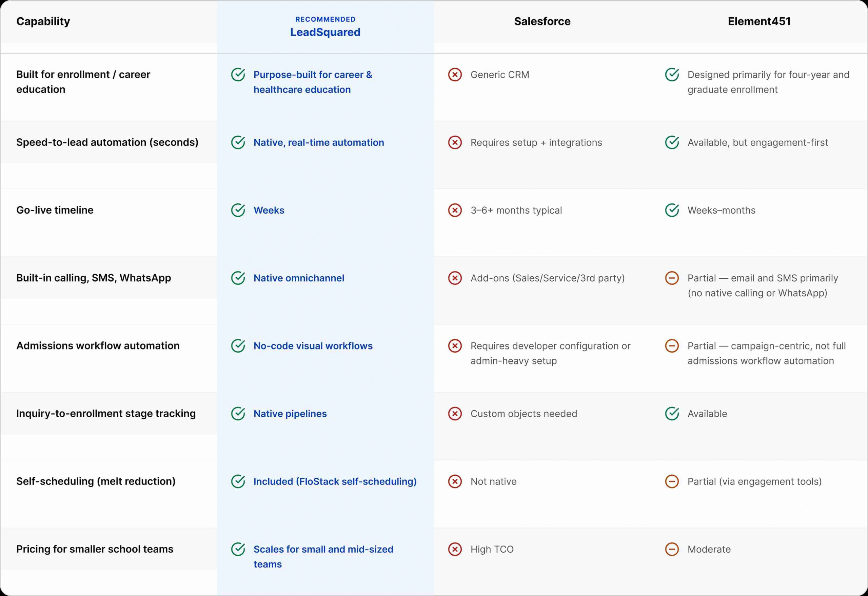Click the LeadSquared 'Weeks' cell text
The height and width of the screenshot is (596, 868).
[269, 210]
